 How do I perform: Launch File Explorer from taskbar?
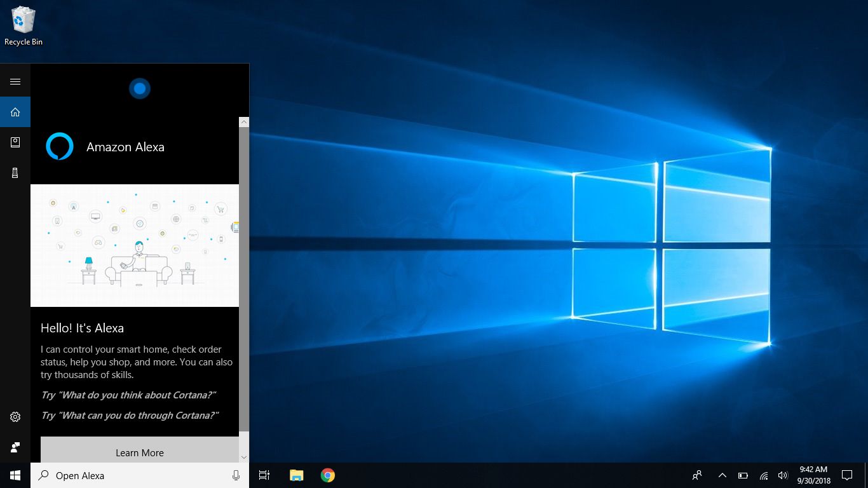click(x=296, y=475)
